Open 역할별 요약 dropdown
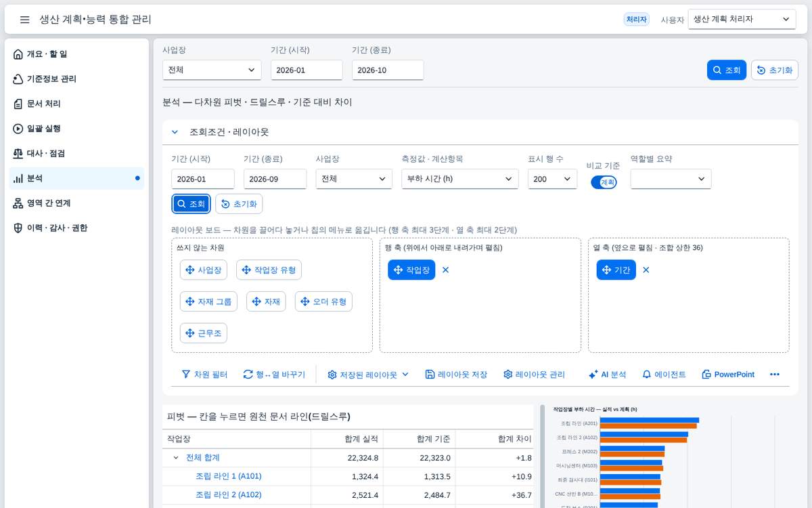 (671, 179)
